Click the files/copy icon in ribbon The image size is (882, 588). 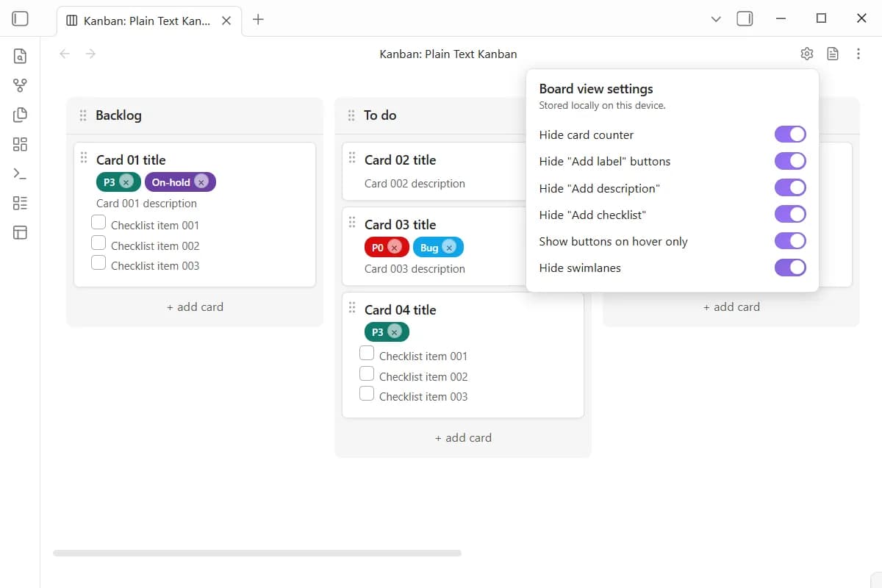click(x=20, y=115)
